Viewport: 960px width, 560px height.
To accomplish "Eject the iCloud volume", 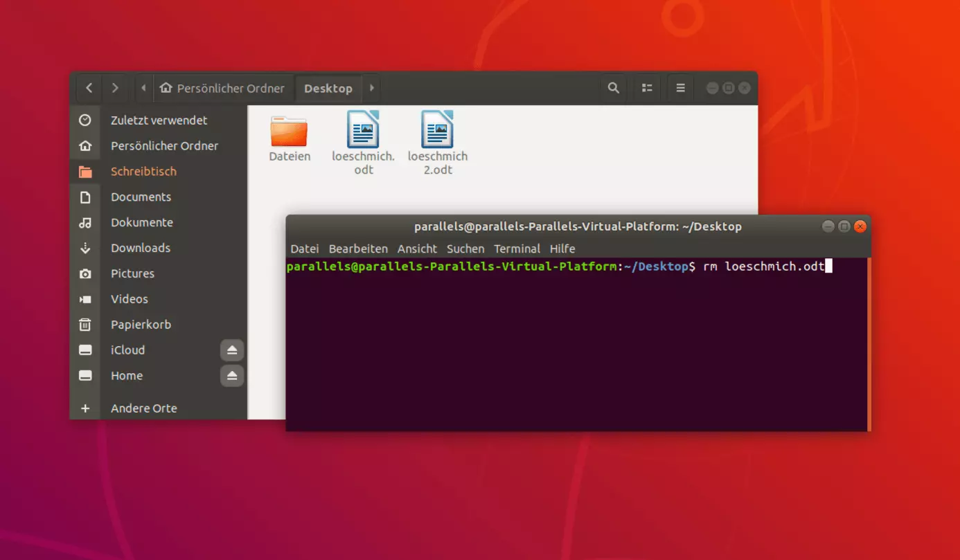I will tap(232, 350).
